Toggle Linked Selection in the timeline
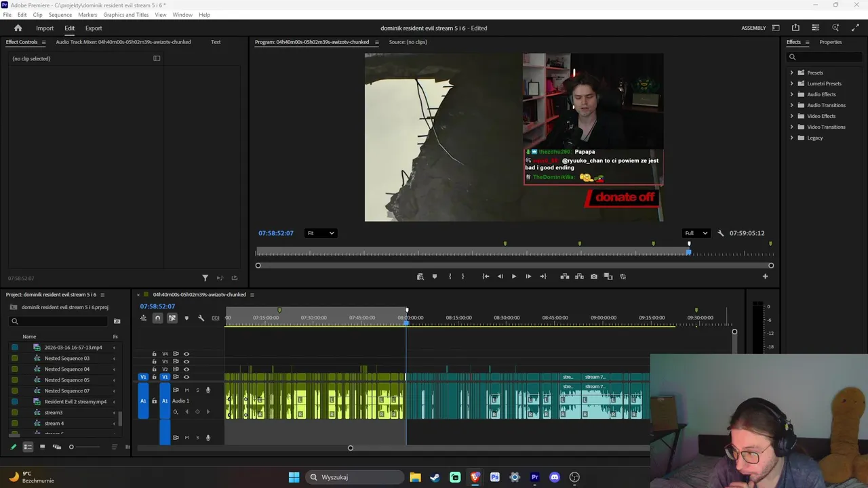The height and width of the screenshot is (488, 868). [172, 318]
